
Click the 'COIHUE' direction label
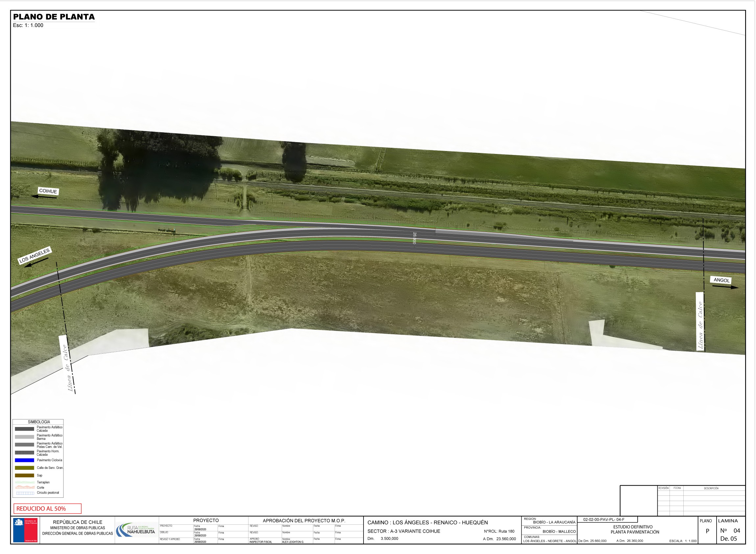coord(48,191)
